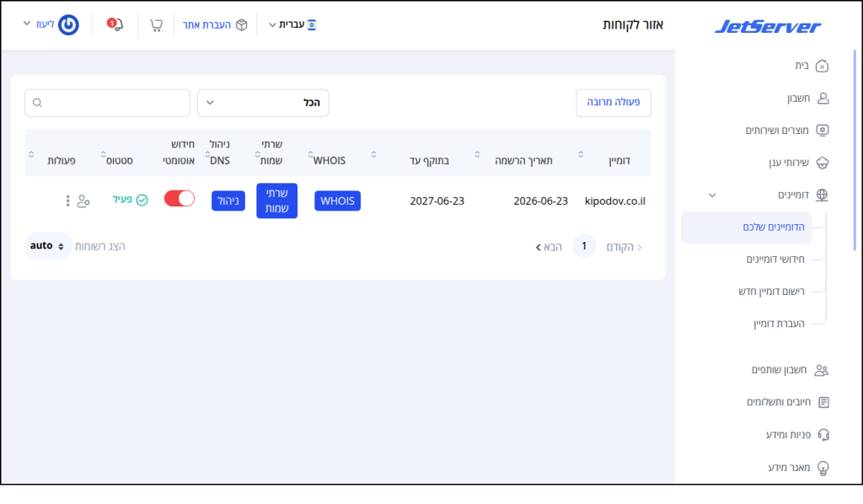Click the פעולה מרובה button
This screenshot has width=863, height=504.
pos(614,103)
